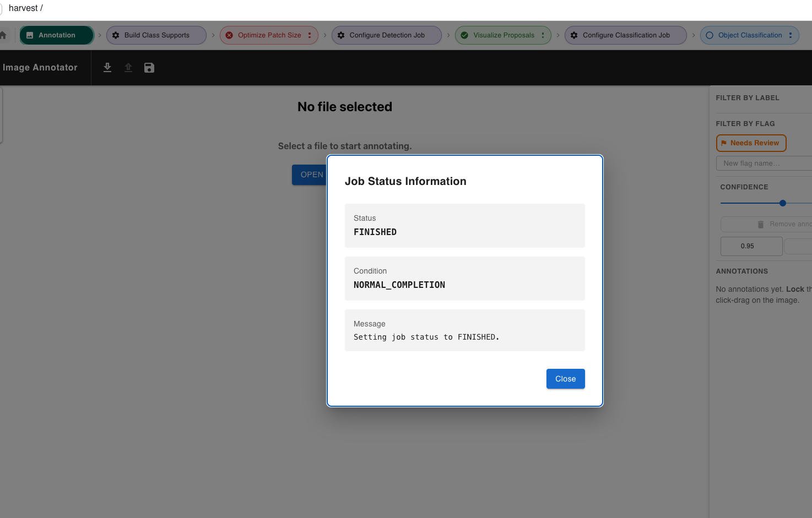
Task: Switch to Visualize Proposals step
Action: point(503,35)
